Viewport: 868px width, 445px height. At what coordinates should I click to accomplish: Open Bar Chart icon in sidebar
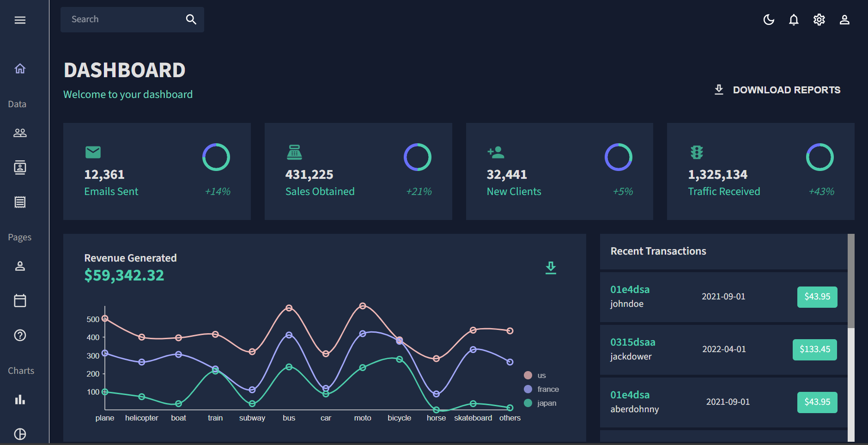pos(20,400)
